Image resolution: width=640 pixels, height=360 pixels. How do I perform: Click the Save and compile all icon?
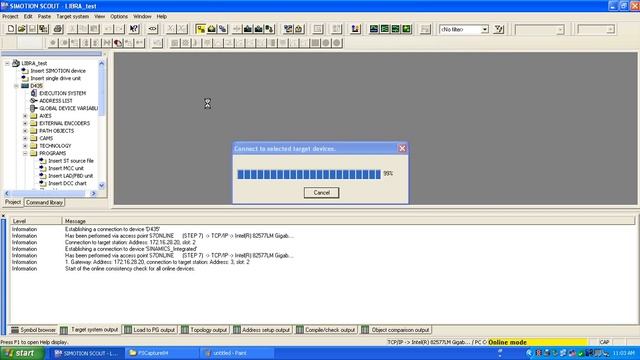click(x=43, y=29)
